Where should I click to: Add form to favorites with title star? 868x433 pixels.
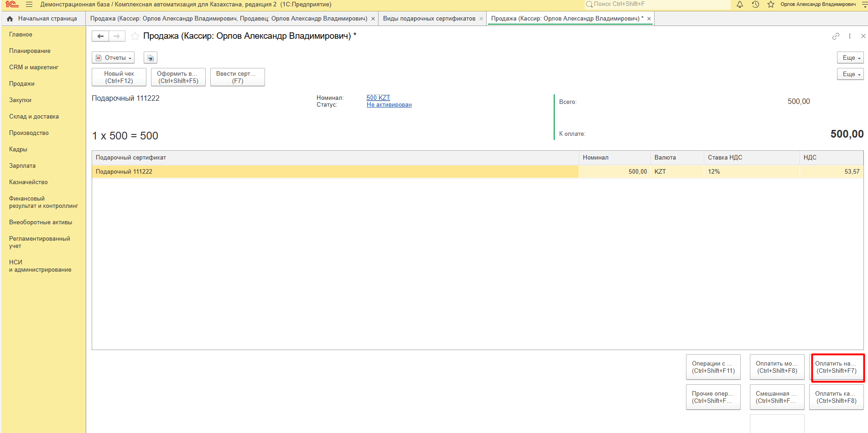coord(135,36)
